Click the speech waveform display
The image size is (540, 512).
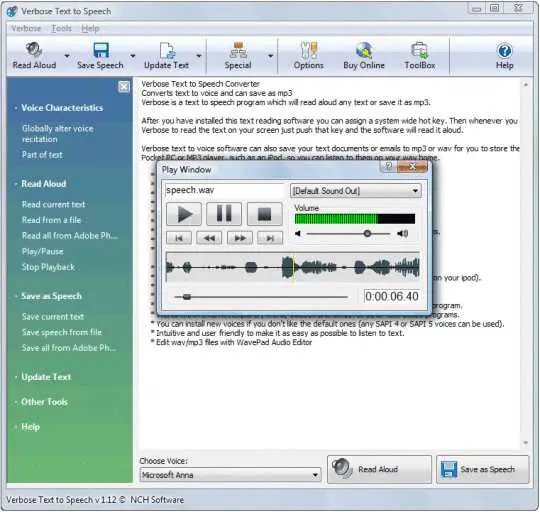(293, 267)
